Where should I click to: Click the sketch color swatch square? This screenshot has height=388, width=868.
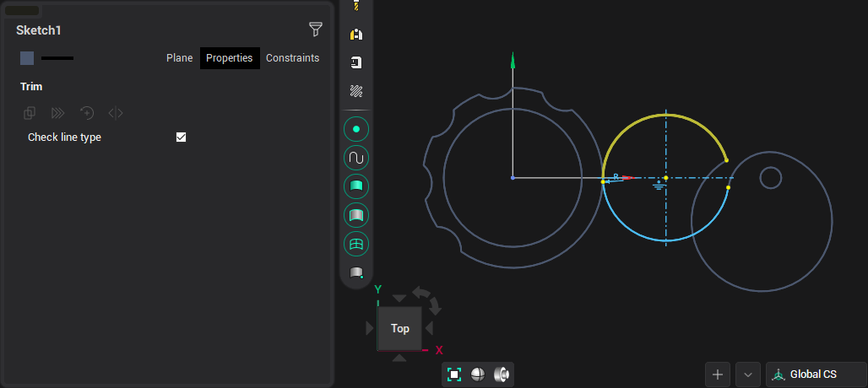pos(27,58)
